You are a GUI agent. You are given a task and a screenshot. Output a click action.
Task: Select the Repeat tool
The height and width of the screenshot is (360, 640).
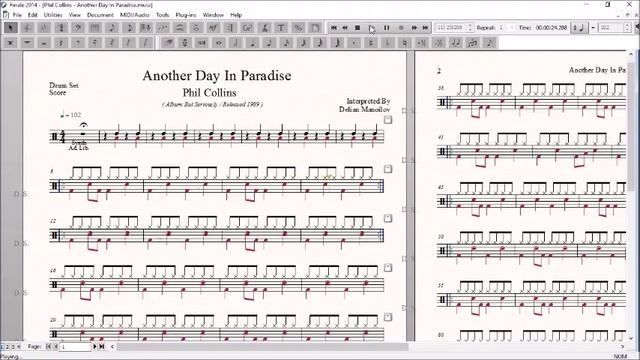tap(230, 28)
